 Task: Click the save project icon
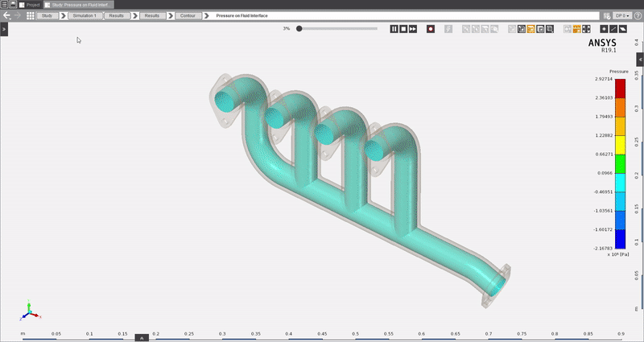click(x=13, y=5)
